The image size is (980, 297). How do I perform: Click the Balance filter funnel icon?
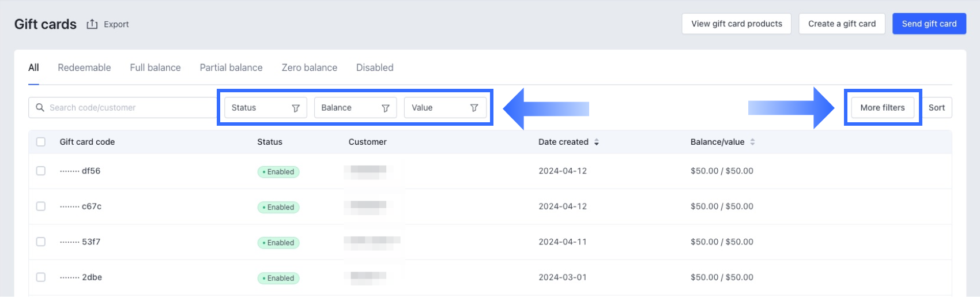(386, 108)
